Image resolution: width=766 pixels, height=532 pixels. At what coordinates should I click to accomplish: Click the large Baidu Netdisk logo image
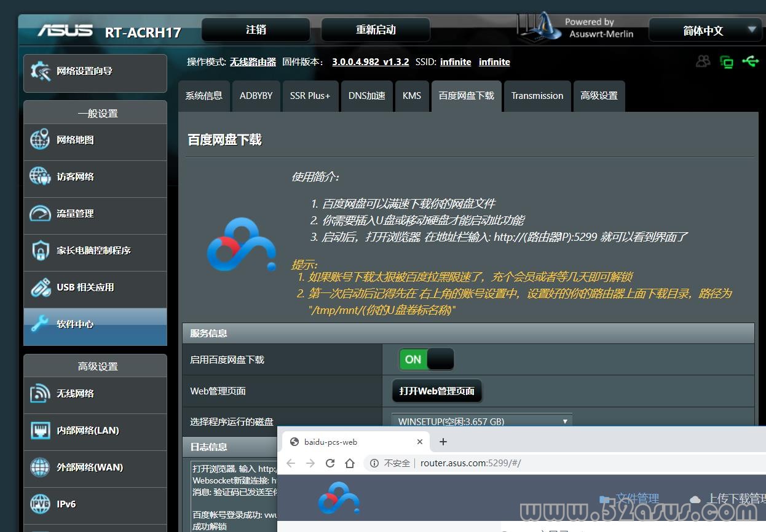tap(242, 244)
